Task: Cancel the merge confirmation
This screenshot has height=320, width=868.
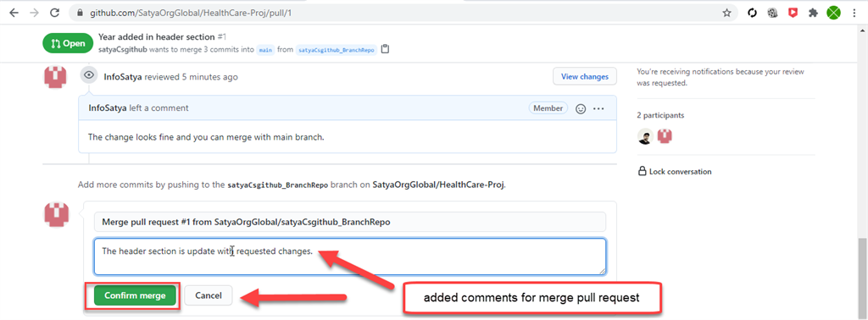Action: point(209,295)
